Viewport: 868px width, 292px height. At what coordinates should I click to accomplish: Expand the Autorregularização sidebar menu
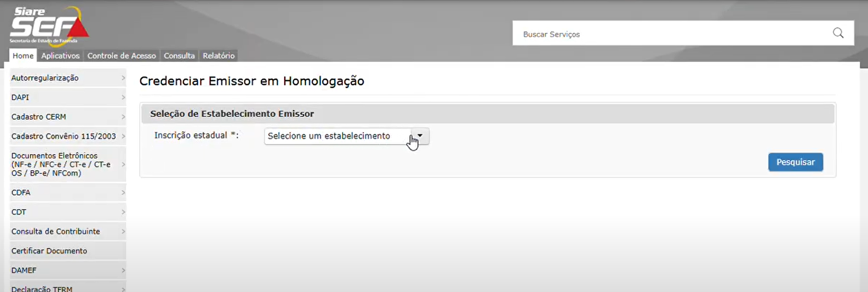pyautogui.click(x=68, y=78)
